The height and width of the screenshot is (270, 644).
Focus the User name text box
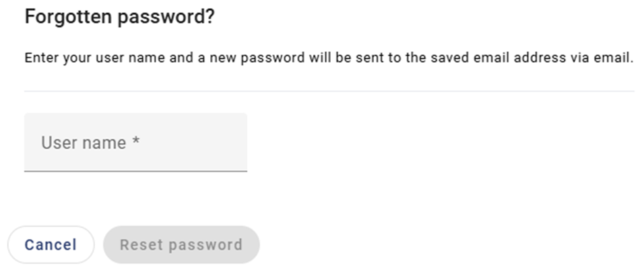(x=135, y=142)
